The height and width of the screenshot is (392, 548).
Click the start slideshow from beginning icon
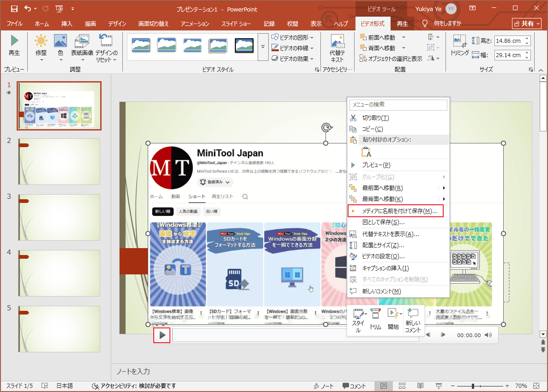60,9
